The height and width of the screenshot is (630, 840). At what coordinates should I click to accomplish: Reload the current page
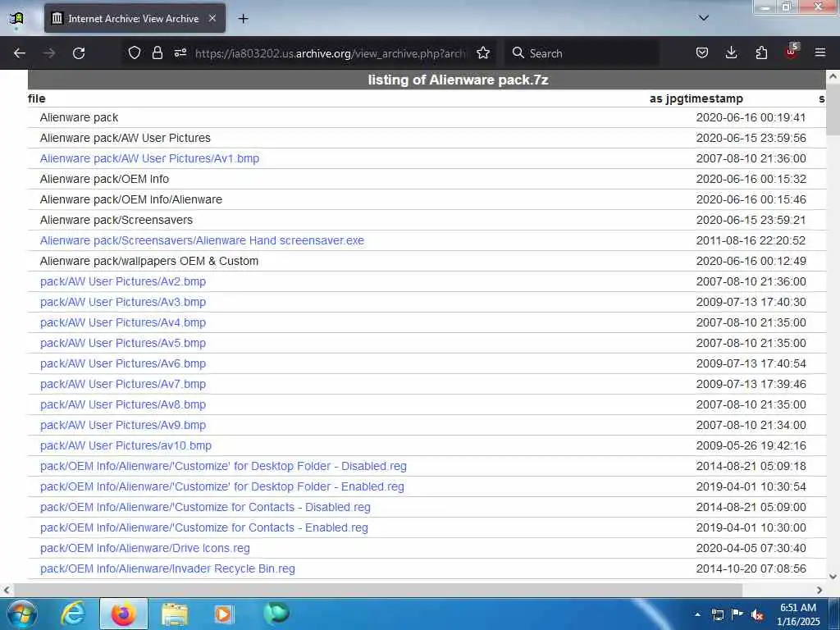pyautogui.click(x=79, y=53)
